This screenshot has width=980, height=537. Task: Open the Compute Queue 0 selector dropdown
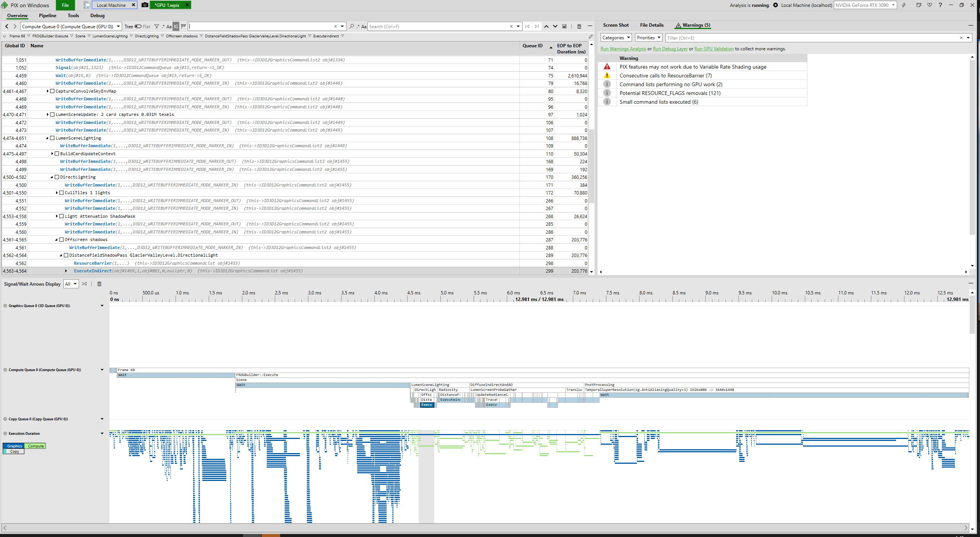[71, 26]
